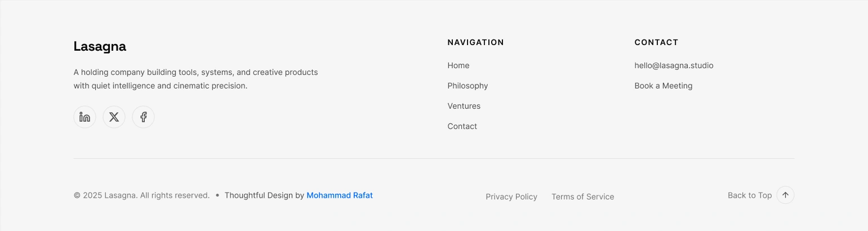The width and height of the screenshot is (868, 231).
Task: Visit the Mohammad Rafat designer link
Action: click(x=339, y=196)
